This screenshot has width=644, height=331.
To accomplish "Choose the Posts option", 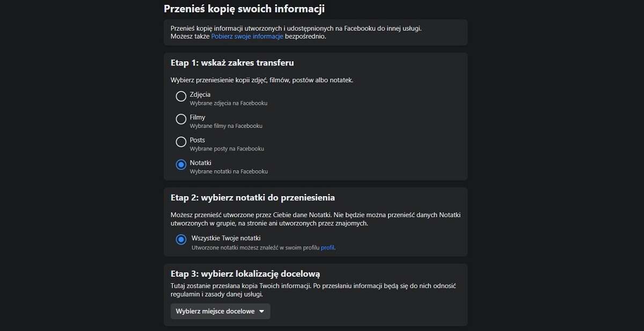I will coord(181,141).
